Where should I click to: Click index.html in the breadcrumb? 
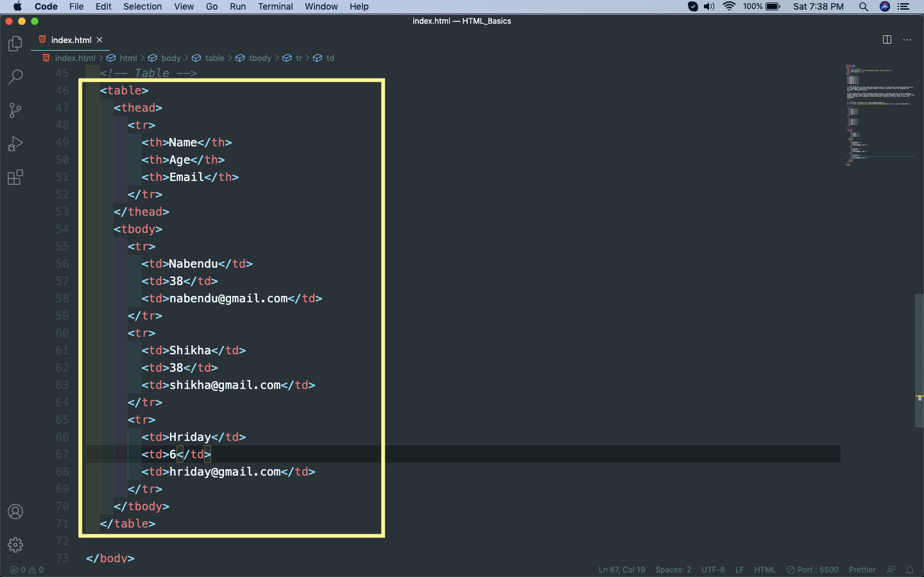coord(75,58)
